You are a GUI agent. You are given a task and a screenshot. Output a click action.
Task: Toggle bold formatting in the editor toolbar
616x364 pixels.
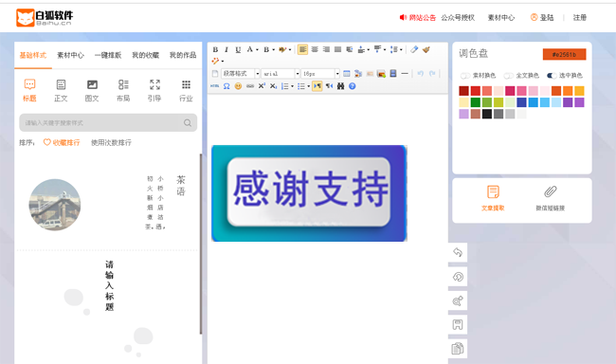[215, 49]
